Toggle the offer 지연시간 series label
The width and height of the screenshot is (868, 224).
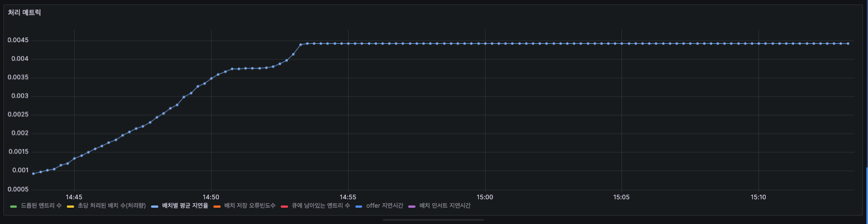point(385,206)
